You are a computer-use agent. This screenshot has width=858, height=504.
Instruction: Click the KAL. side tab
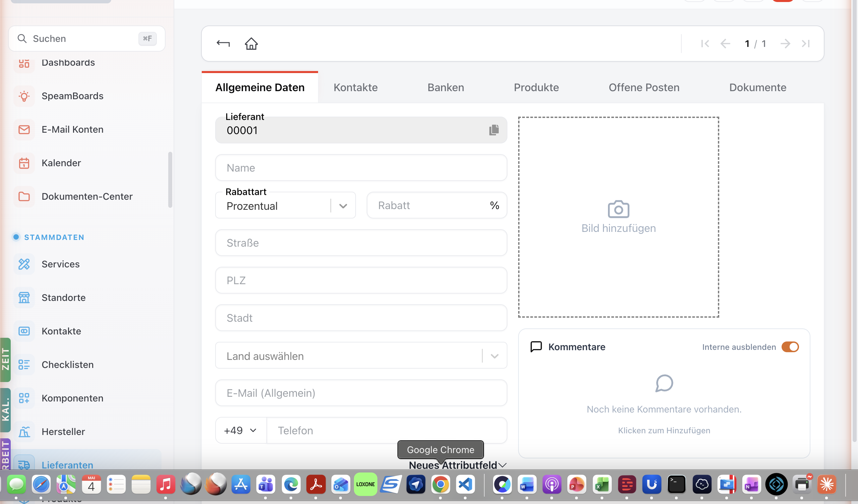tap(5, 410)
